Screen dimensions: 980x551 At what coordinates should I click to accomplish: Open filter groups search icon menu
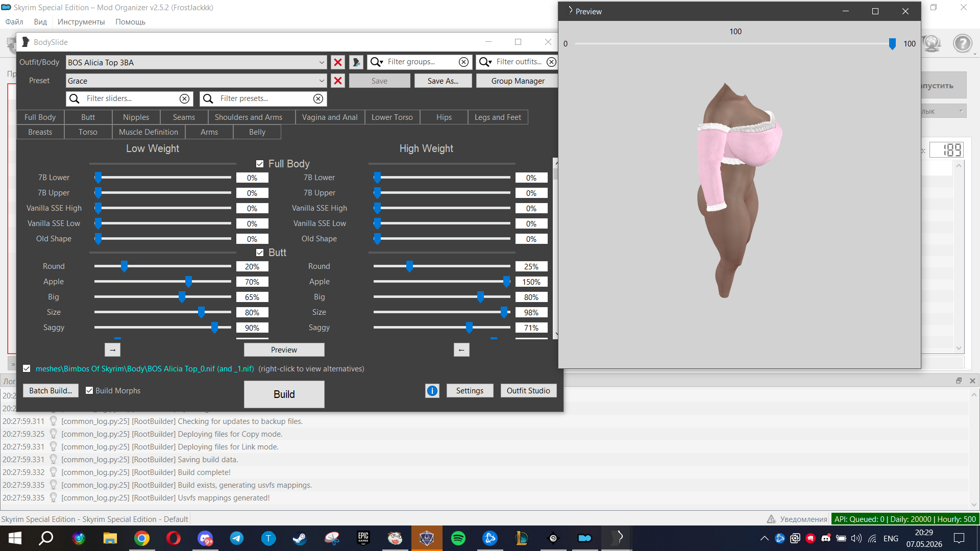tap(377, 62)
